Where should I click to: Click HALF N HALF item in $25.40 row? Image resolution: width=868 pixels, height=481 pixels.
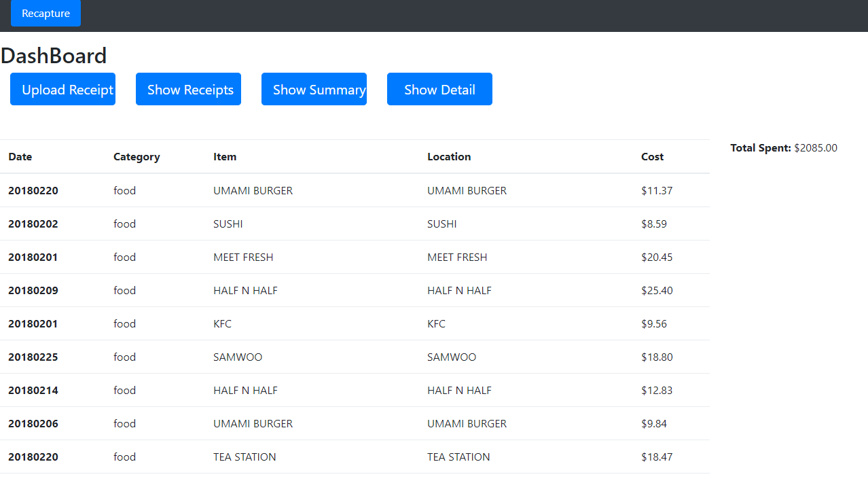click(245, 290)
